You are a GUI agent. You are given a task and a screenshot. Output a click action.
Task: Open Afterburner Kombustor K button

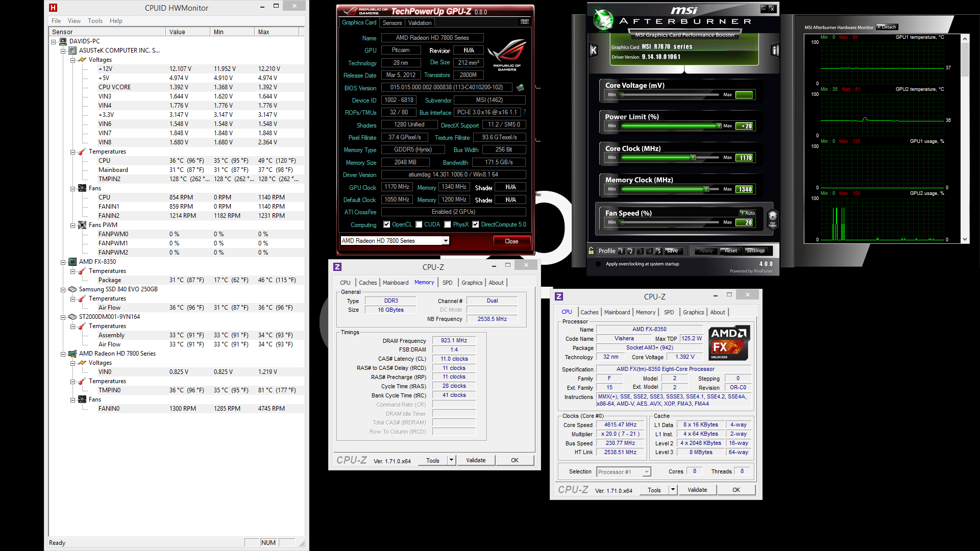tap(593, 50)
